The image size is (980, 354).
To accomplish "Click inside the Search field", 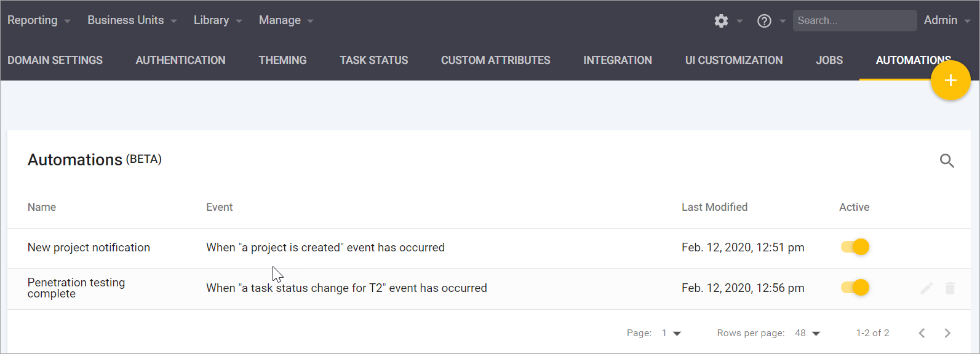I will pyautogui.click(x=855, y=20).
